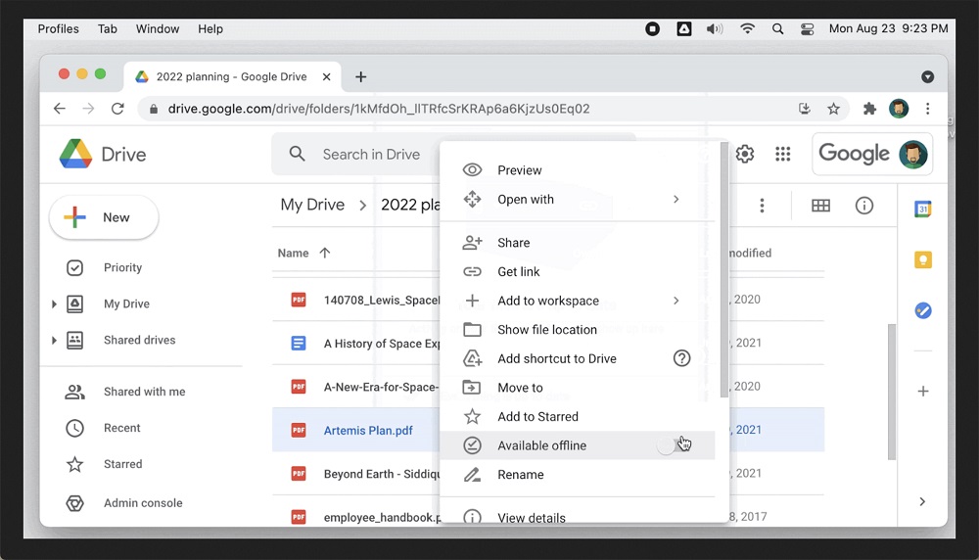The width and height of the screenshot is (979, 560).
Task: Open Chrome extensions puzzle icon
Action: pyautogui.click(x=869, y=109)
